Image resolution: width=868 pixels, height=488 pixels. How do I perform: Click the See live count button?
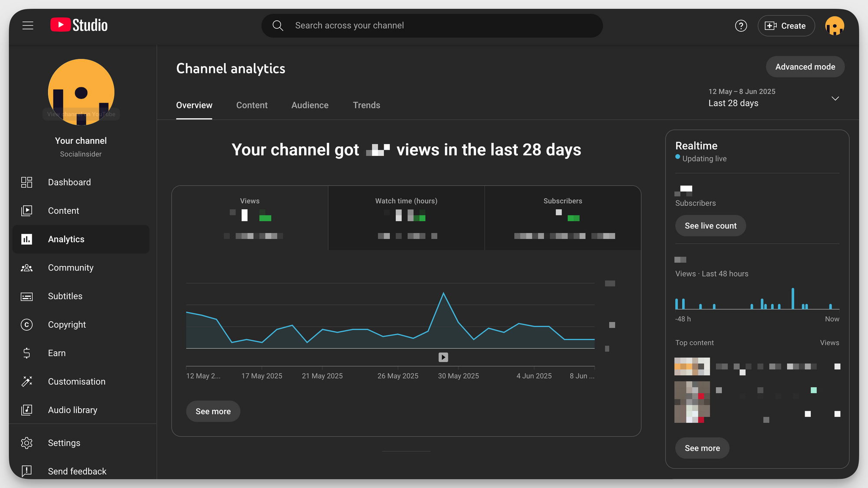coord(710,225)
